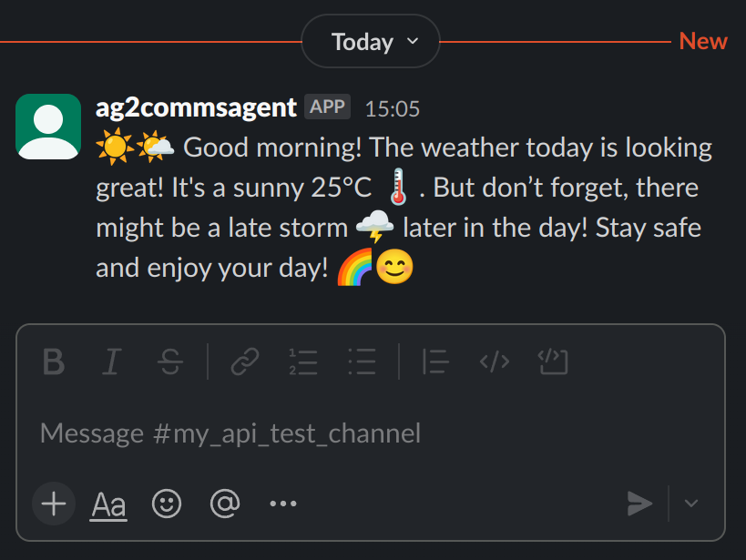Open the plus attachments menu
The height and width of the screenshot is (560, 746).
coord(54,504)
